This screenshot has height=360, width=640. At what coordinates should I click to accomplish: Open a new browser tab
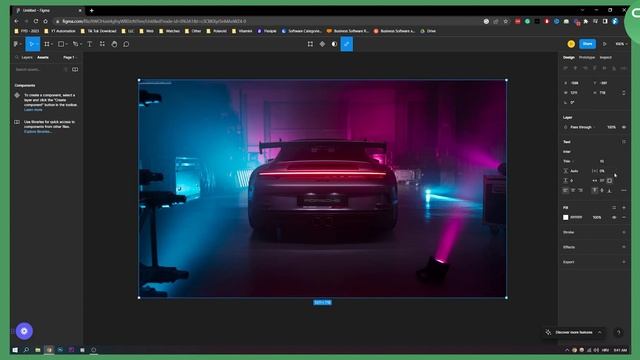91,10
